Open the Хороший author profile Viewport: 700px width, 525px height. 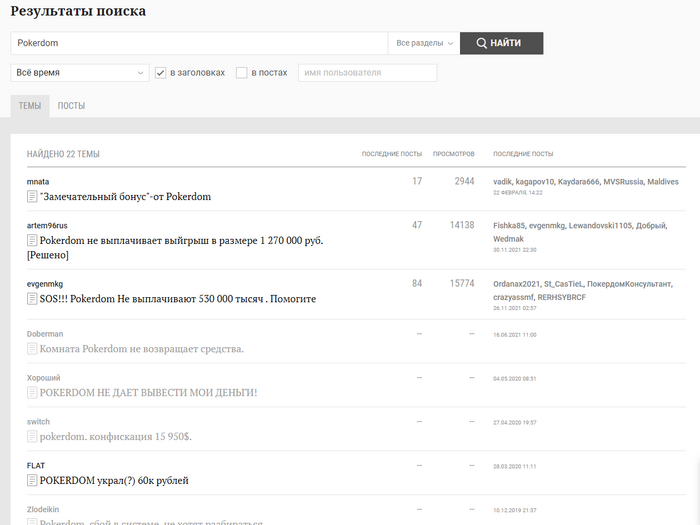(x=43, y=378)
